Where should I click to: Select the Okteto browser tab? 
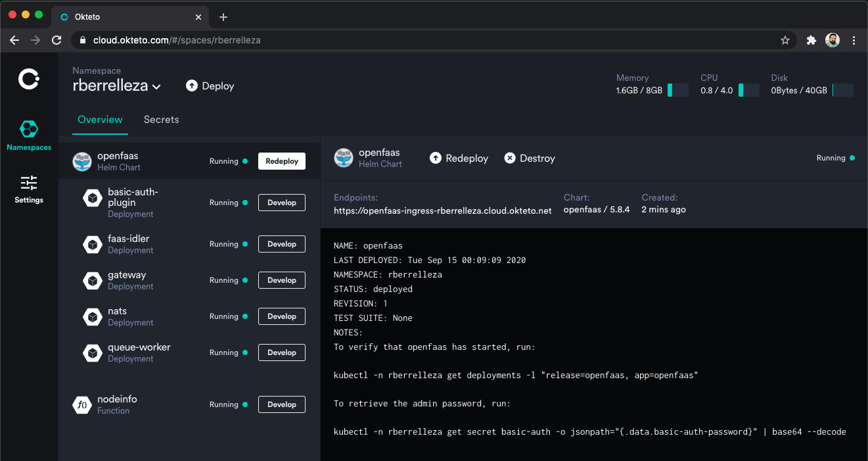click(129, 17)
